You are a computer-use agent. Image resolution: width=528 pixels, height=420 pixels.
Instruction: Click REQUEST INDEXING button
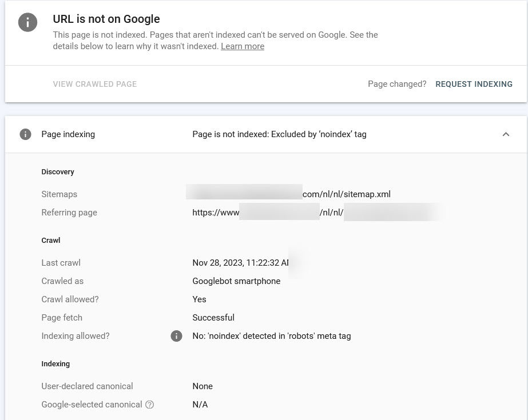[x=474, y=84]
